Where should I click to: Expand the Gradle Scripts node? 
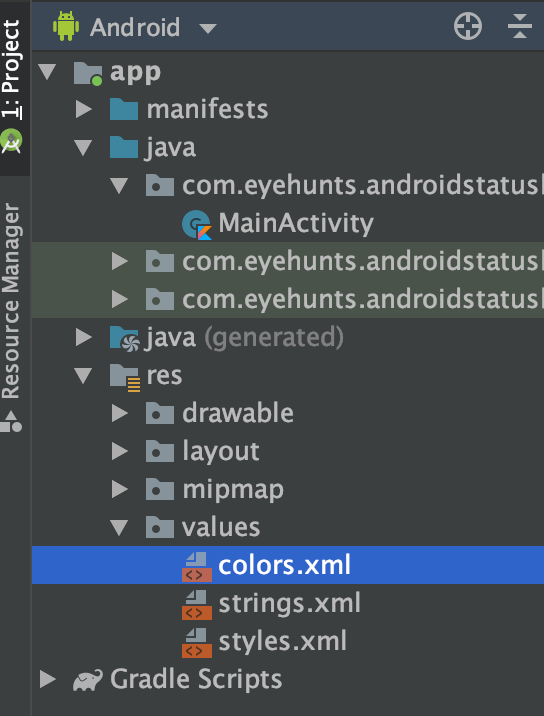[48, 679]
